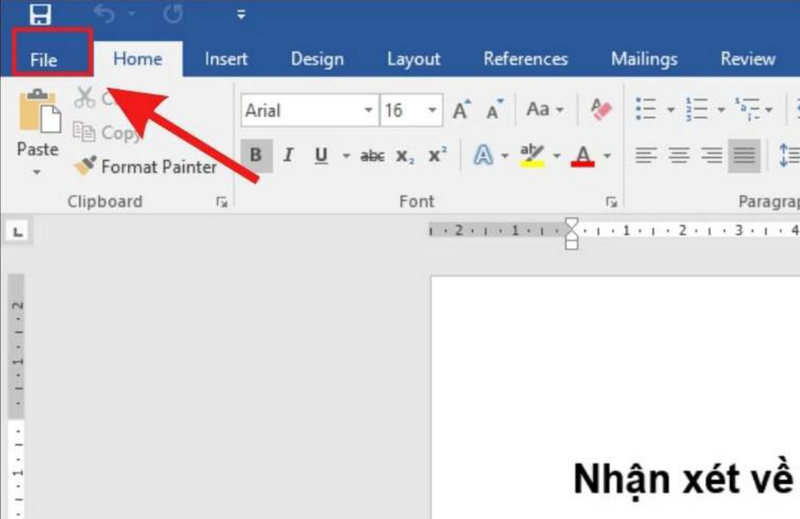
Task: Open the Review tab
Action: pyautogui.click(x=748, y=59)
